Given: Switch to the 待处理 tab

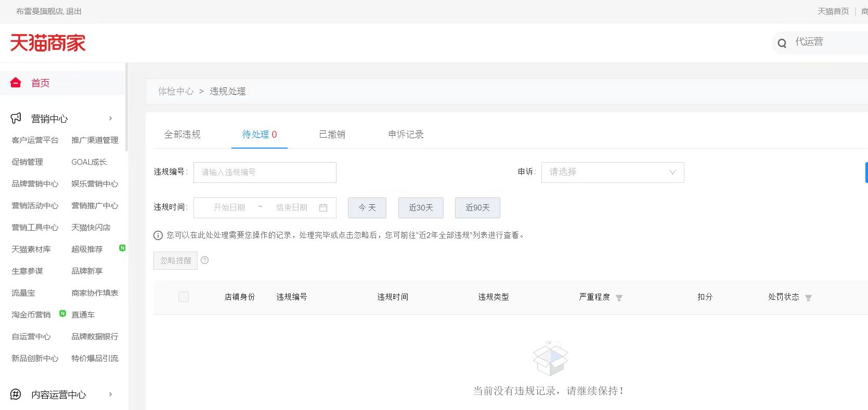Looking at the screenshot, I should (260, 135).
